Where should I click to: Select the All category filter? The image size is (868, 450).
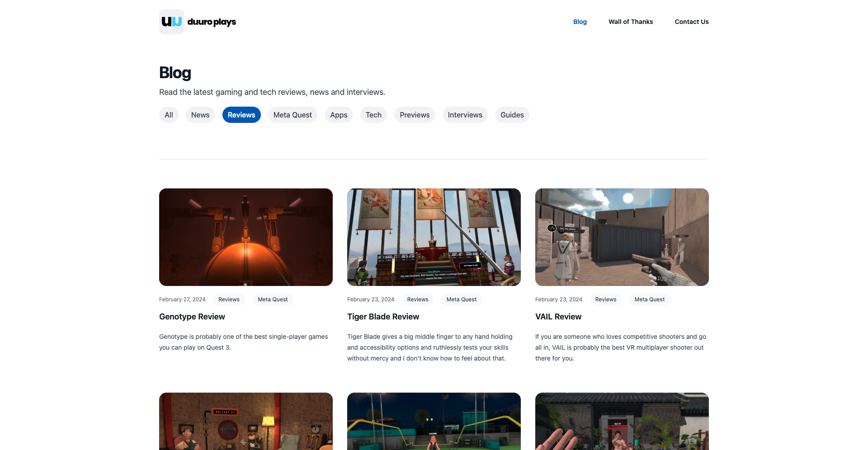[169, 115]
